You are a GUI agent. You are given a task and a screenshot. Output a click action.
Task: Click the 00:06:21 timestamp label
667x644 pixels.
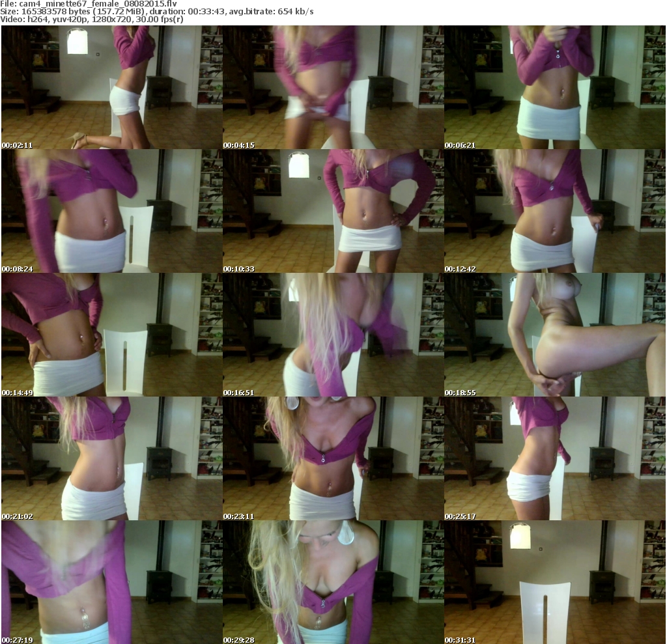click(x=461, y=145)
